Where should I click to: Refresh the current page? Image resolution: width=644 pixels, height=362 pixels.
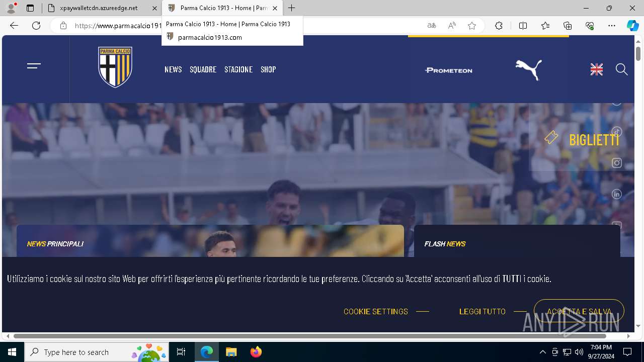click(36, 26)
